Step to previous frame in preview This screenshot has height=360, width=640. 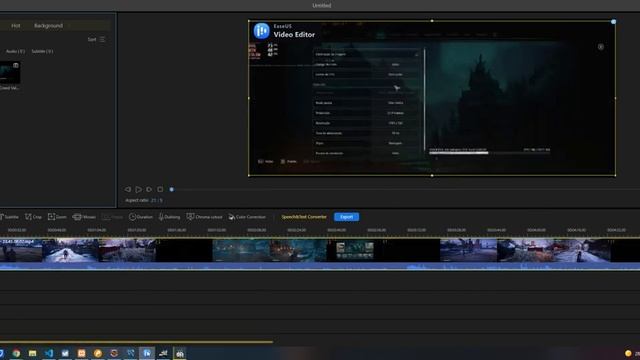[128, 189]
